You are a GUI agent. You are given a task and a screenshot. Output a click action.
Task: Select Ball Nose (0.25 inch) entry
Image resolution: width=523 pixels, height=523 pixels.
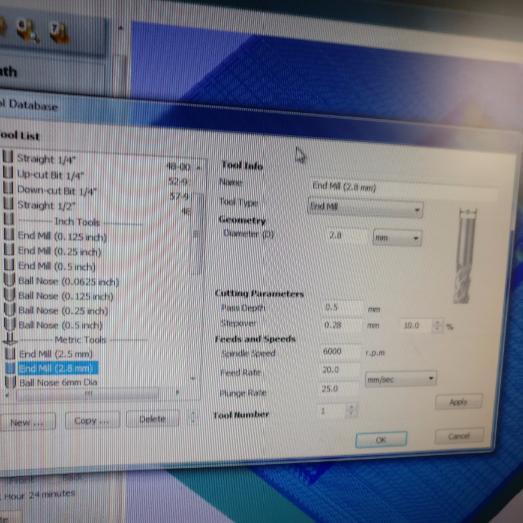click(63, 311)
